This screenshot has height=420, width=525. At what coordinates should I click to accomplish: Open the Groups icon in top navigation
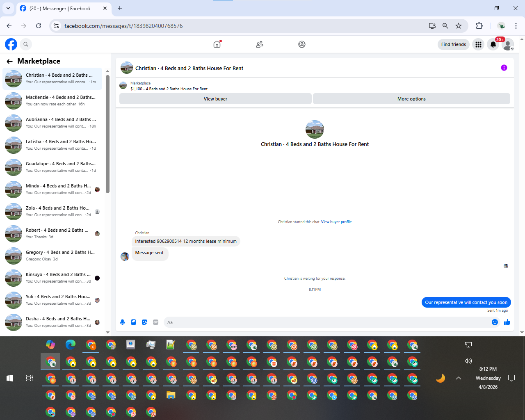pos(302,44)
